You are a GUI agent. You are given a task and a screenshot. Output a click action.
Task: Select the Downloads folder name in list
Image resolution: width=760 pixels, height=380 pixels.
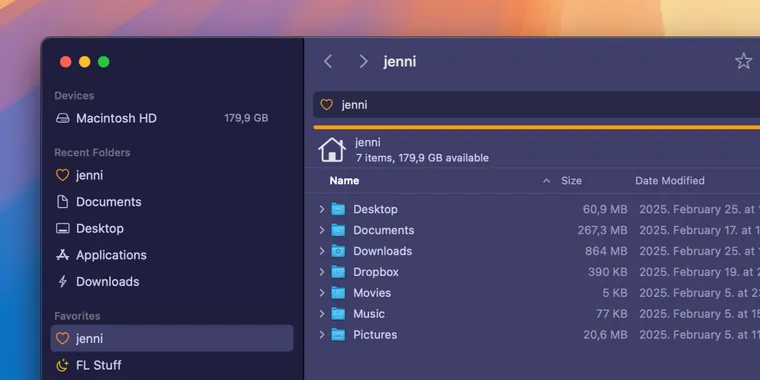(382, 251)
